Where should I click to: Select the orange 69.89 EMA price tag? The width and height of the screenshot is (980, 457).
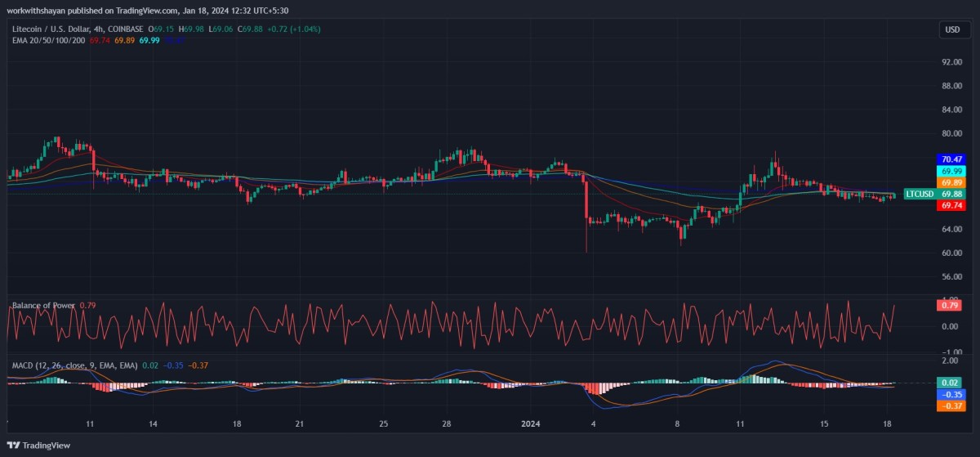(x=951, y=182)
